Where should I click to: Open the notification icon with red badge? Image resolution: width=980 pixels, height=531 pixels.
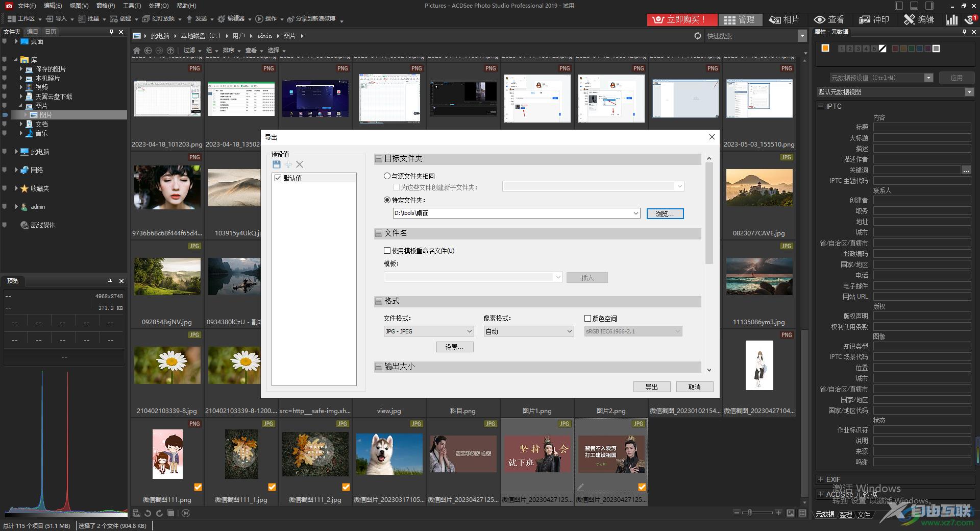pyautogui.click(x=970, y=19)
